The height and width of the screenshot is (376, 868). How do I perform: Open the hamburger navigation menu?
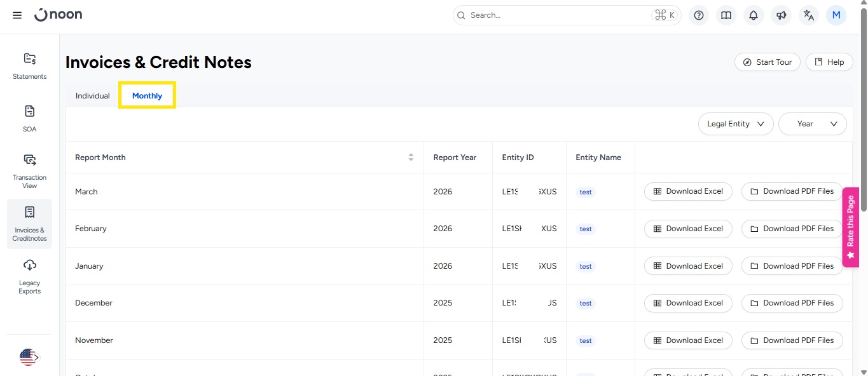(17, 15)
